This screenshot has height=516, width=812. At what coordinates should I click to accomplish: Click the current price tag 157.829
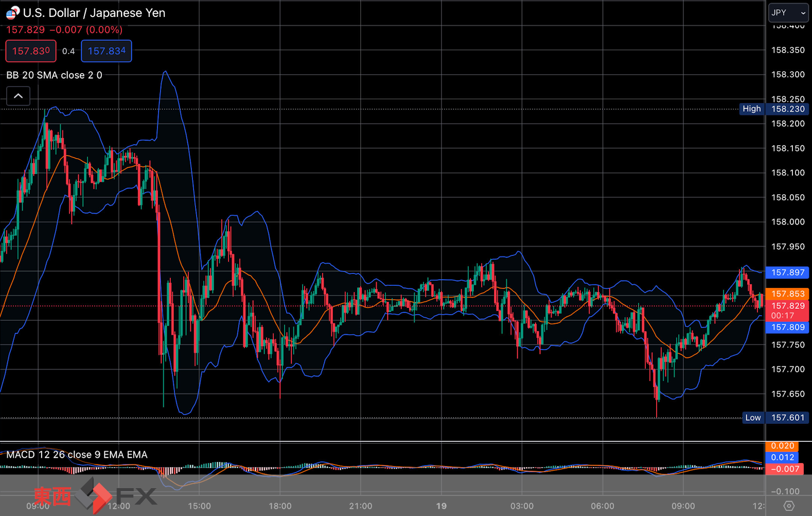click(x=787, y=306)
